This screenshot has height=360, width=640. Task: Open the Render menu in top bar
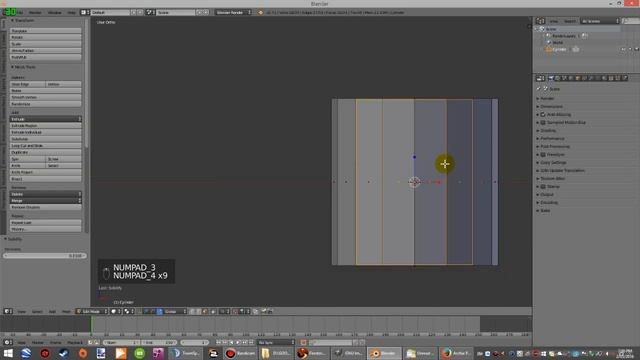coord(35,13)
